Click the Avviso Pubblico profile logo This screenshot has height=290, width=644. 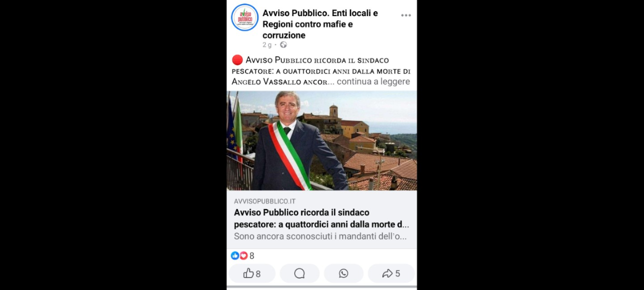245,17
